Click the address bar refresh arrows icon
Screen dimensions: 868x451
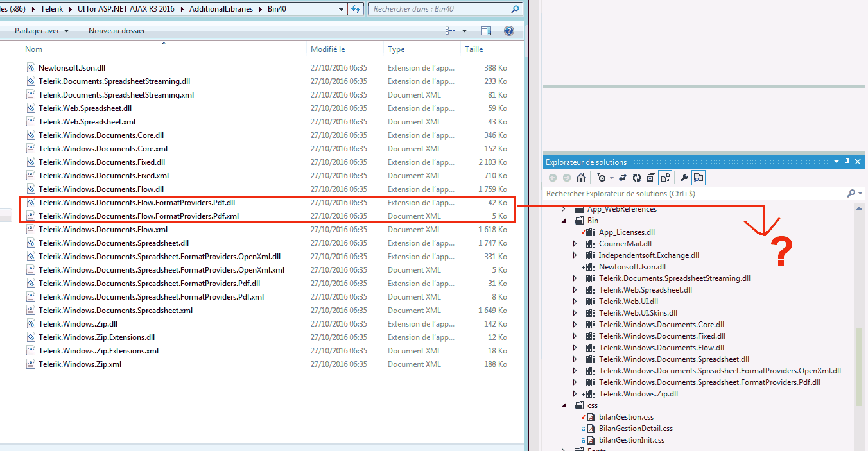356,9
